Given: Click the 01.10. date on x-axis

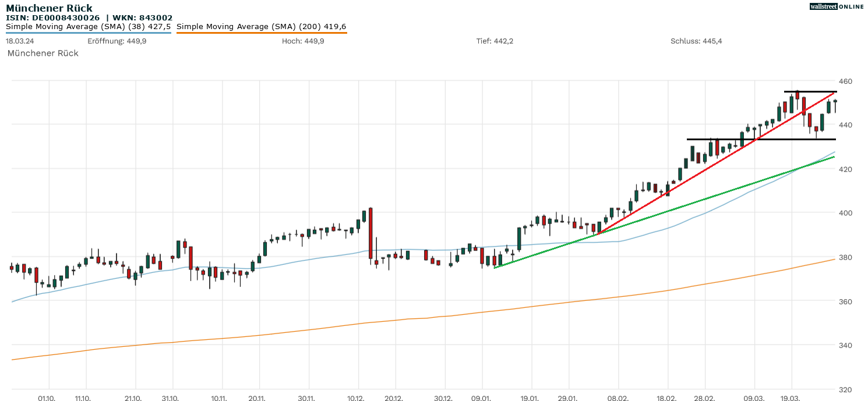Looking at the screenshot, I should pos(46,398).
